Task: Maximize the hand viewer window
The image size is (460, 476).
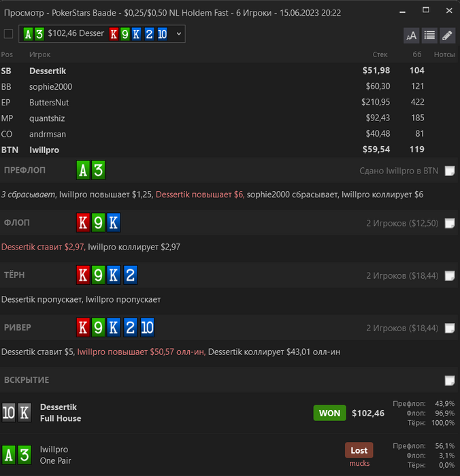Action: point(426,10)
